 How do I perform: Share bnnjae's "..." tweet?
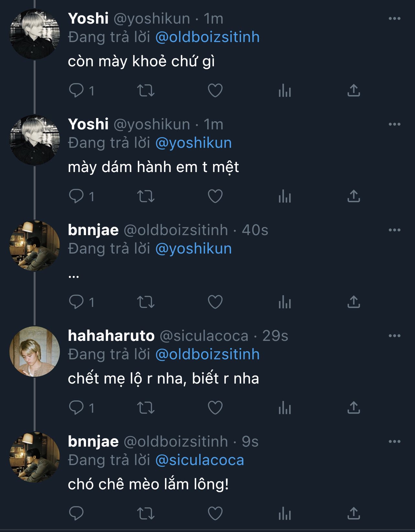click(354, 302)
